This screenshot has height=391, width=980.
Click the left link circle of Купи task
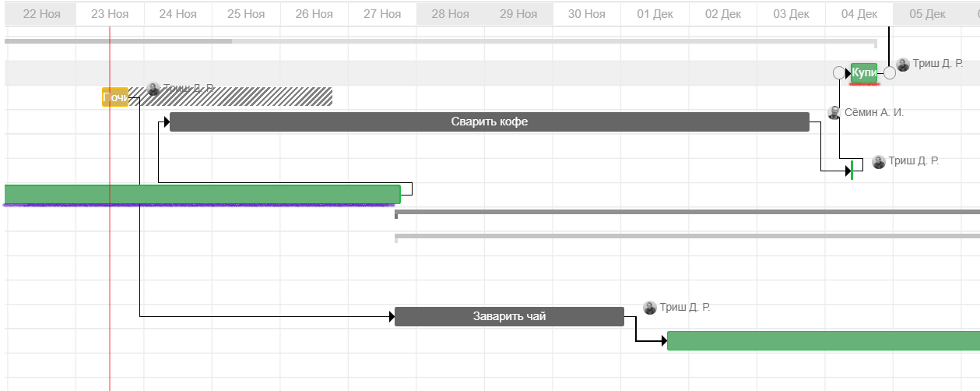[839, 73]
